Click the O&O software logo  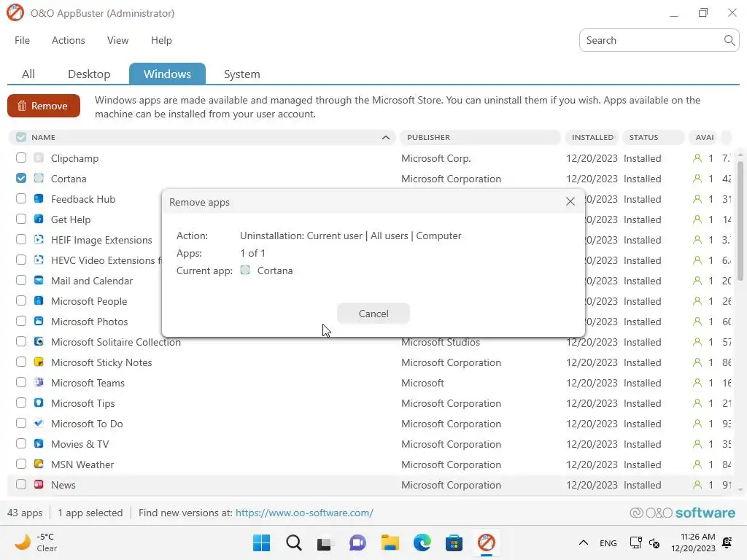coord(682,513)
